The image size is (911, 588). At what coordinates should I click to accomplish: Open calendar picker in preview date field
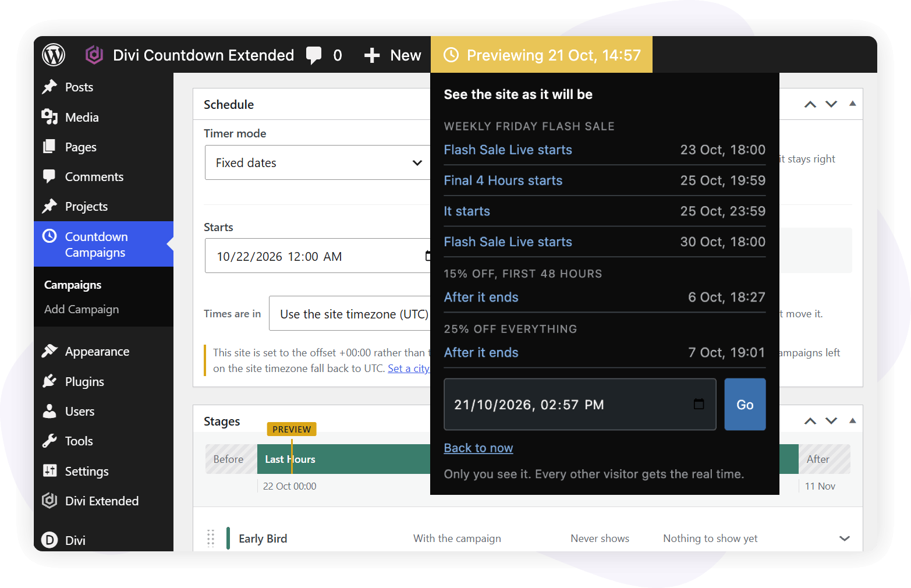tap(699, 404)
